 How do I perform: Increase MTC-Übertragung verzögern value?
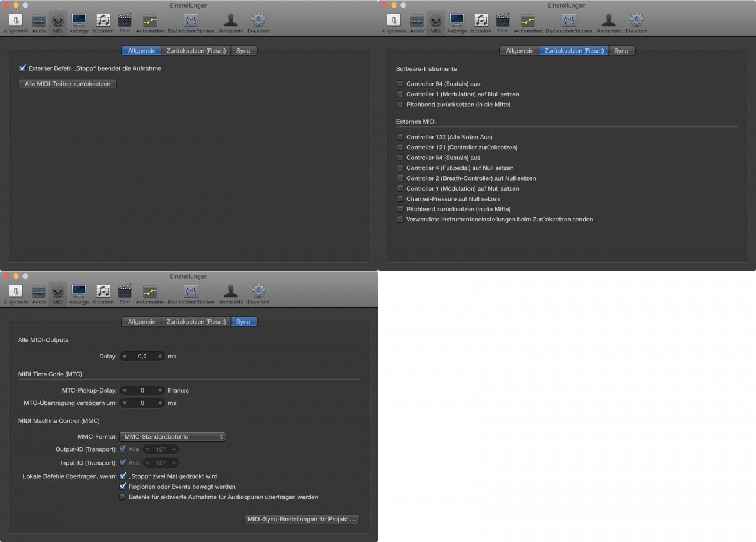point(160,403)
